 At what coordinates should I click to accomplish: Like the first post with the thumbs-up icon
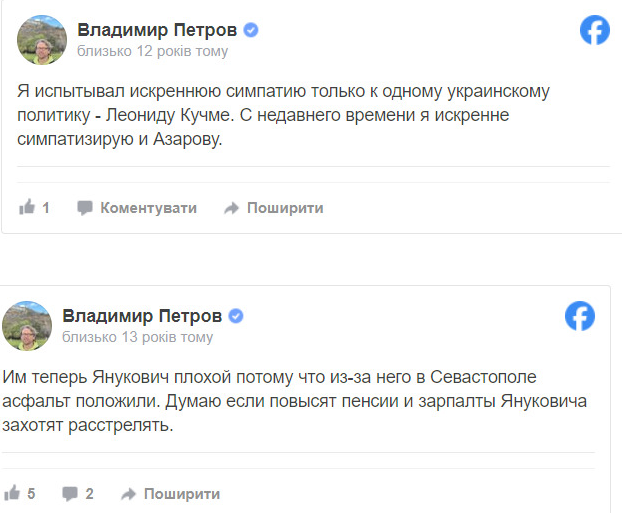tap(27, 208)
